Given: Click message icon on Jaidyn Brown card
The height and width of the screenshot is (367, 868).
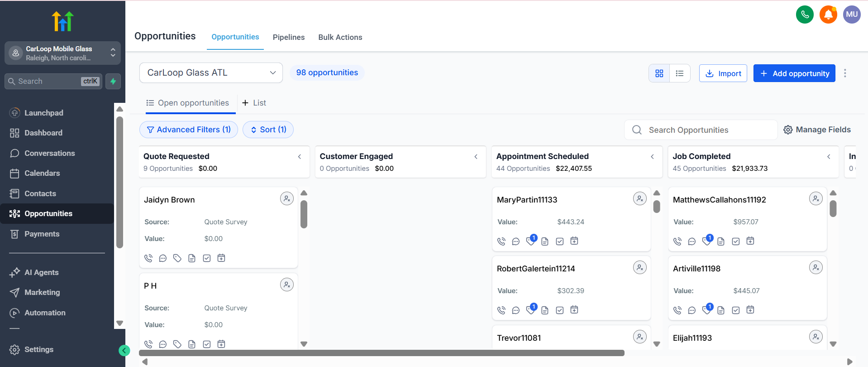Looking at the screenshot, I should pos(163,258).
